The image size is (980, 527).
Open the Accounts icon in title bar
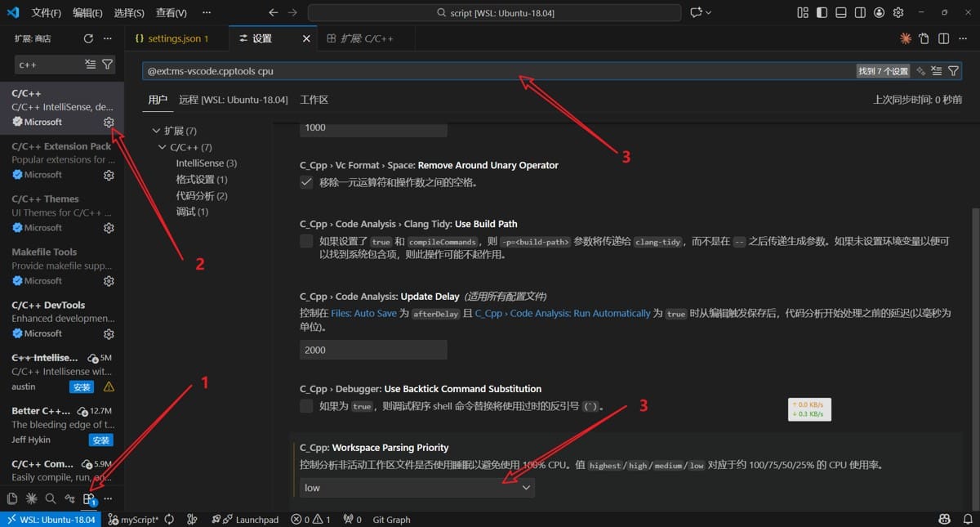[x=879, y=13]
